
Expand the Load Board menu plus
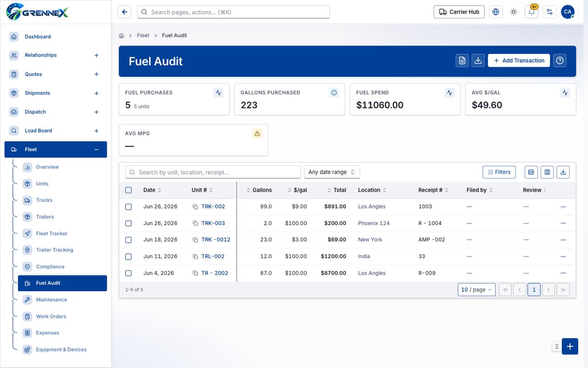point(96,131)
